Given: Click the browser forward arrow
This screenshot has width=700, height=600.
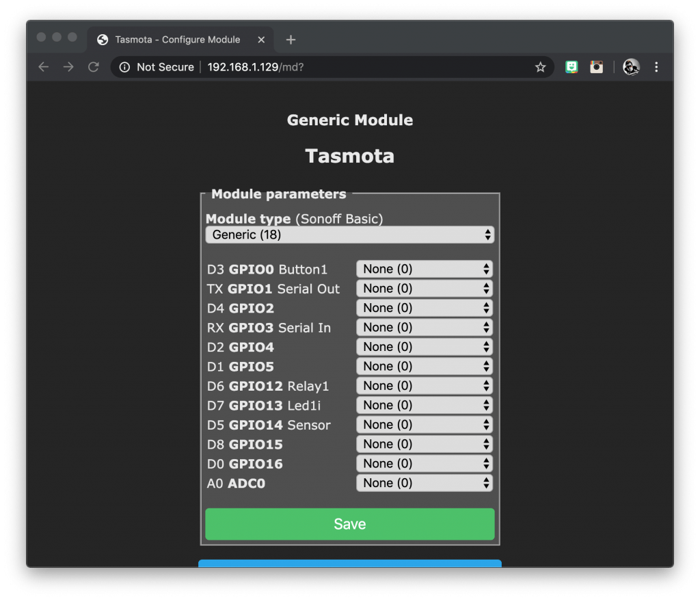Looking at the screenshot, I should (68, 67).
